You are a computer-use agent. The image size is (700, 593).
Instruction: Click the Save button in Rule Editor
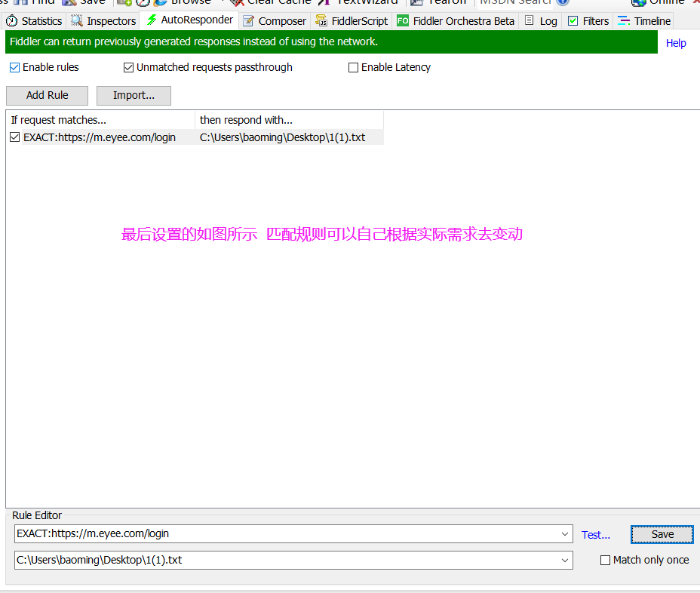(662, 534)
